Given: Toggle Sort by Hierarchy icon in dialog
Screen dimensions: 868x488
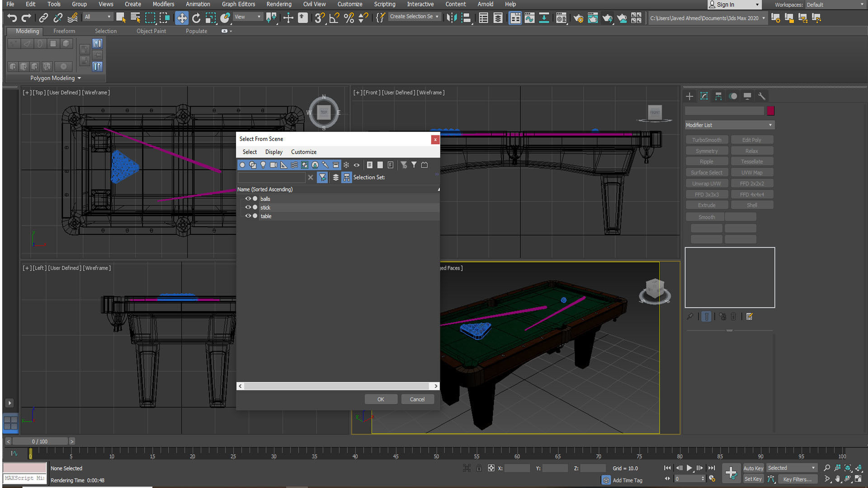Looking at the screenshot, I should point(347,178).
